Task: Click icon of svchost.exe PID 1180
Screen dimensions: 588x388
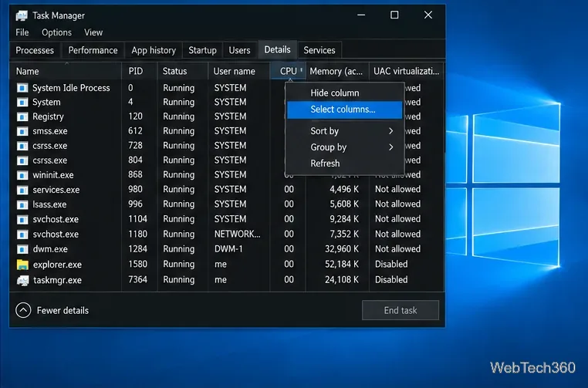Action: 22,234
